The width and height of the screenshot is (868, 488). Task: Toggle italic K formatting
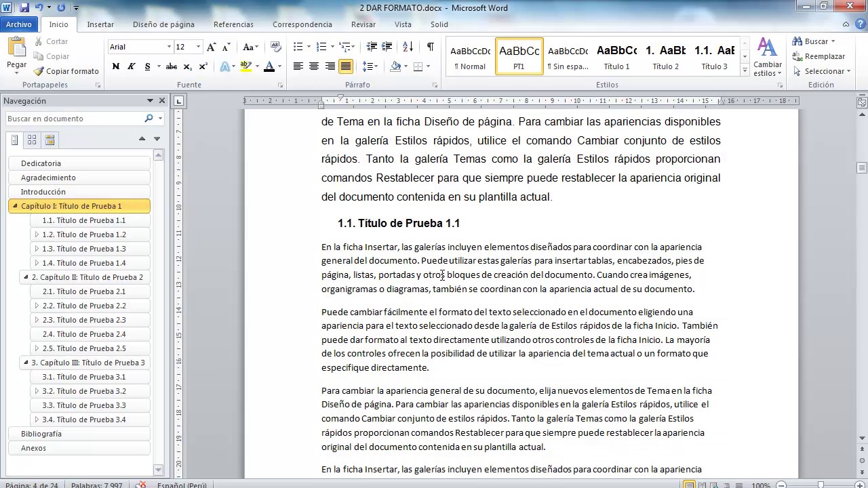(130, 66)
